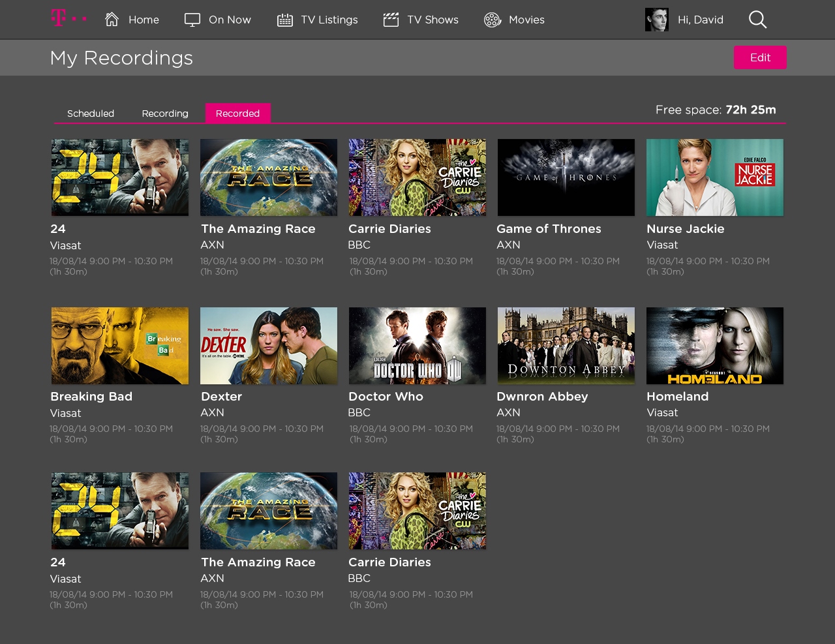Open the bottom-row Amazing Race thumbnail
835x644 pixels.
[269, 511]
